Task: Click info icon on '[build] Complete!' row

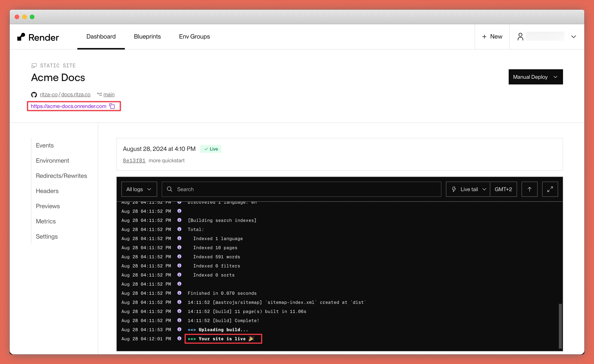Action: pyautogui.click(x=179, y=320)
